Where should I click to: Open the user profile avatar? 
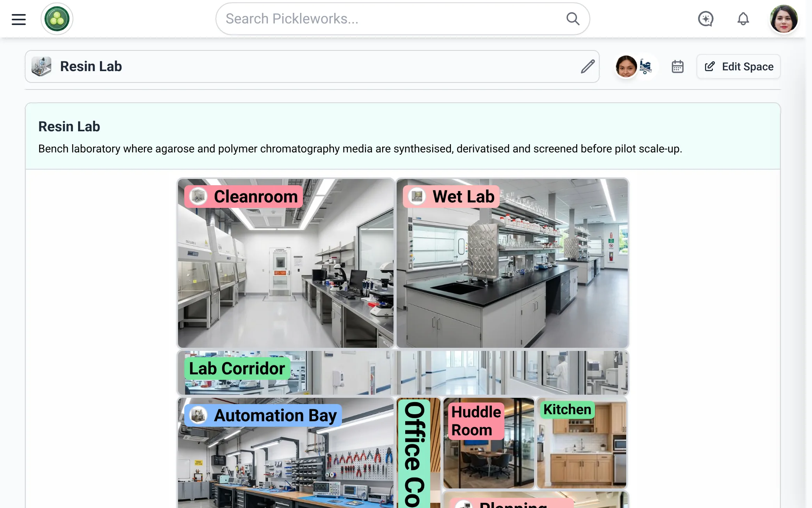[784, 19]
